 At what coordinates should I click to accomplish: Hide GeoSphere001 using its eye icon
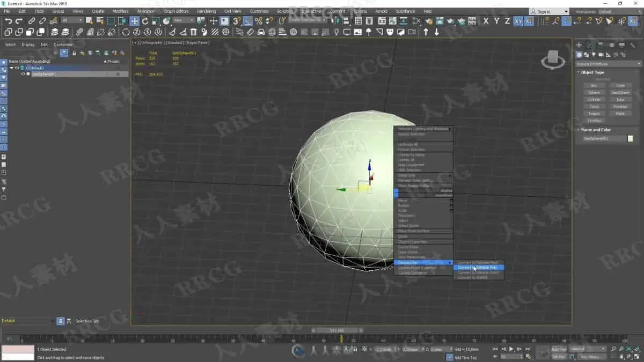pos(23,74)
